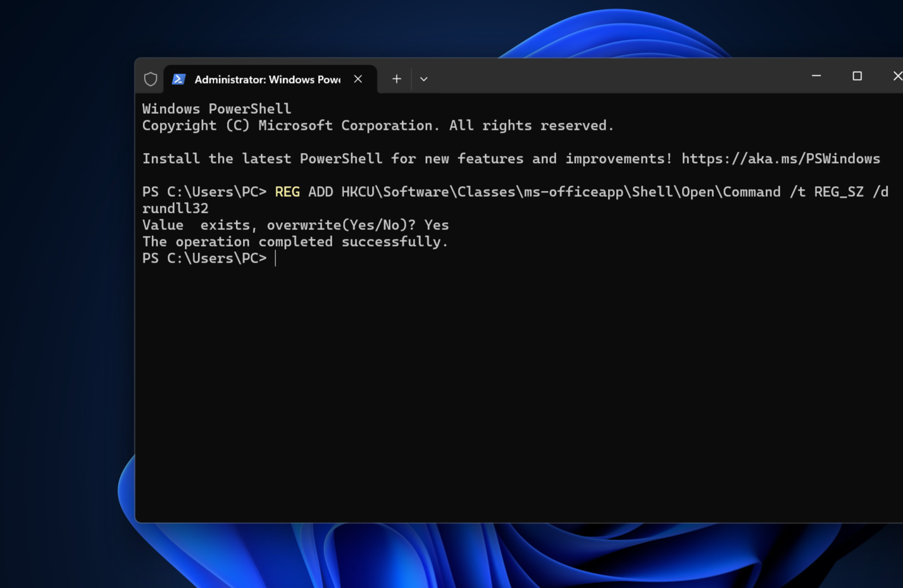The width and height of the screenshot is (903, 588).
Task: Click the admin shield badge left of the tab
Action: point(151,78)
